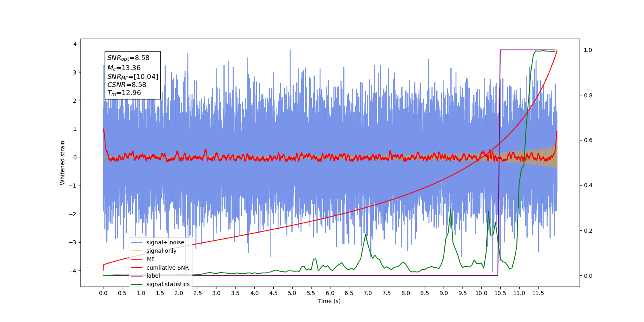The height and width of the screenshot is (322, 644).
Task: Click the 4 tick on the strain axis
Action: pos(75,44)
